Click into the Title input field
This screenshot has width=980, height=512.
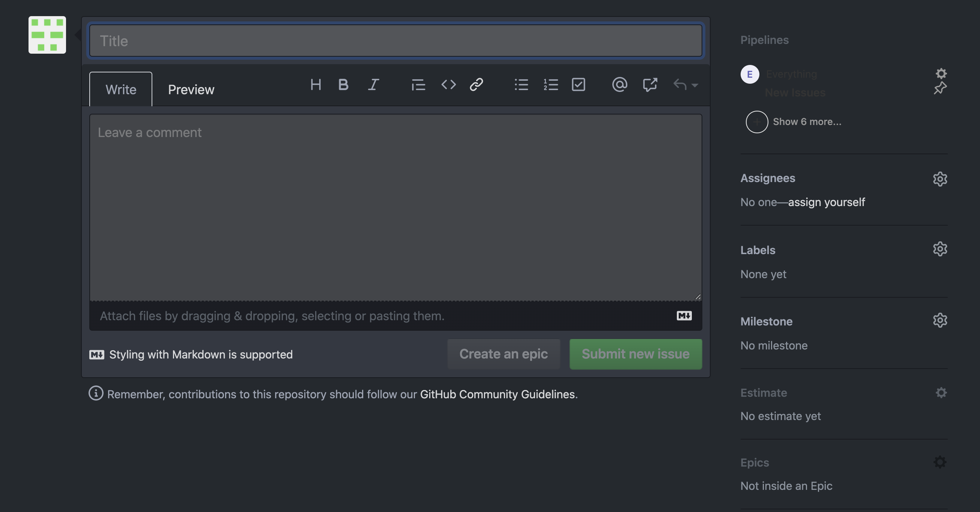click(396, 41)
